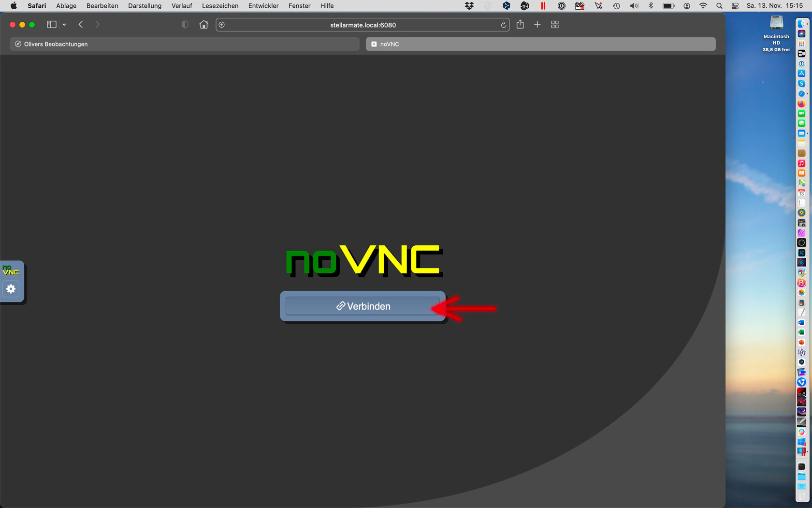The image size is (812, 508).
Task: Click the noVNC logo on the control bar
Action: (x=11, y=270)
